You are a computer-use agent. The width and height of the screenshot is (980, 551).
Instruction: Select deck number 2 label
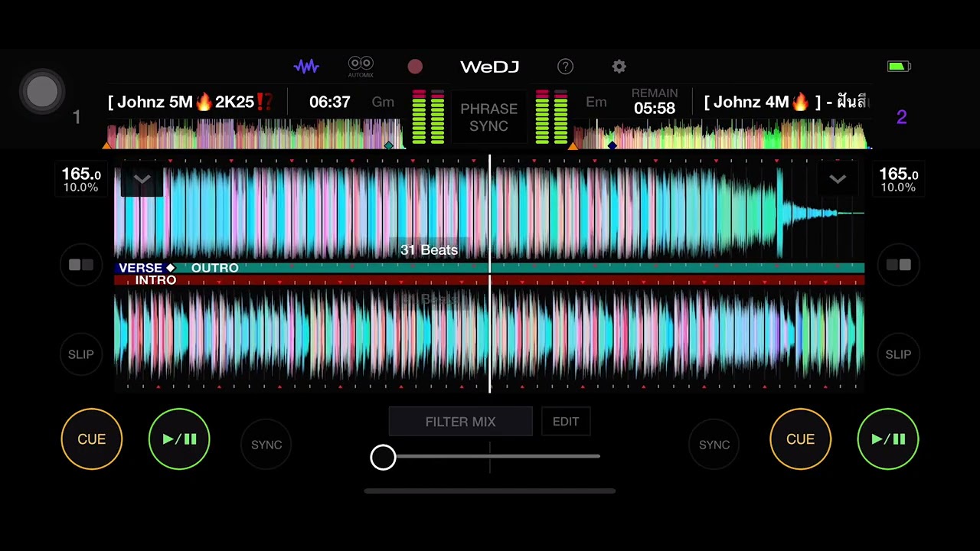pos(901,117)
